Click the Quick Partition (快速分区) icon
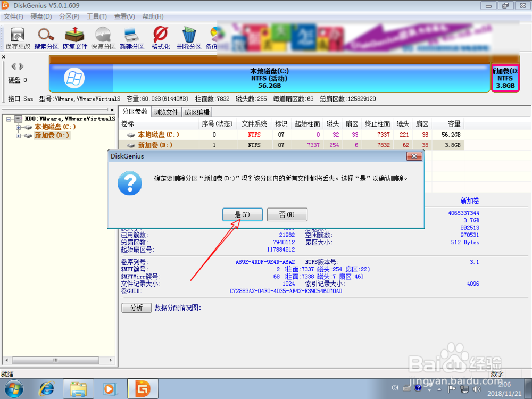532x399 pixels. pos(103,38)
